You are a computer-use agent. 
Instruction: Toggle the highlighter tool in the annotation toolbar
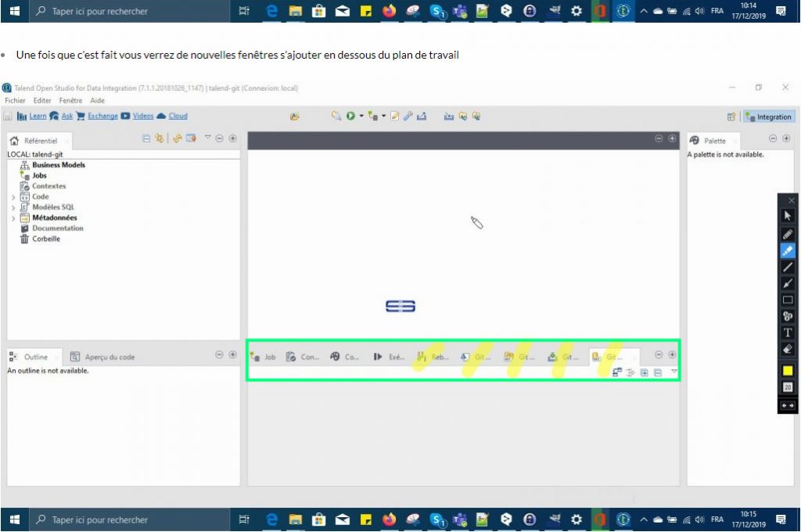(x=787, y=250)
